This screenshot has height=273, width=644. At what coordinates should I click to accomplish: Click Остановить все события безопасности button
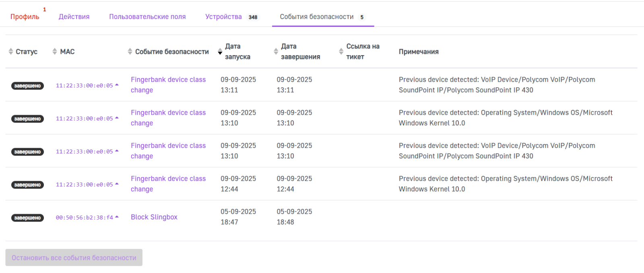coord(74,258)
